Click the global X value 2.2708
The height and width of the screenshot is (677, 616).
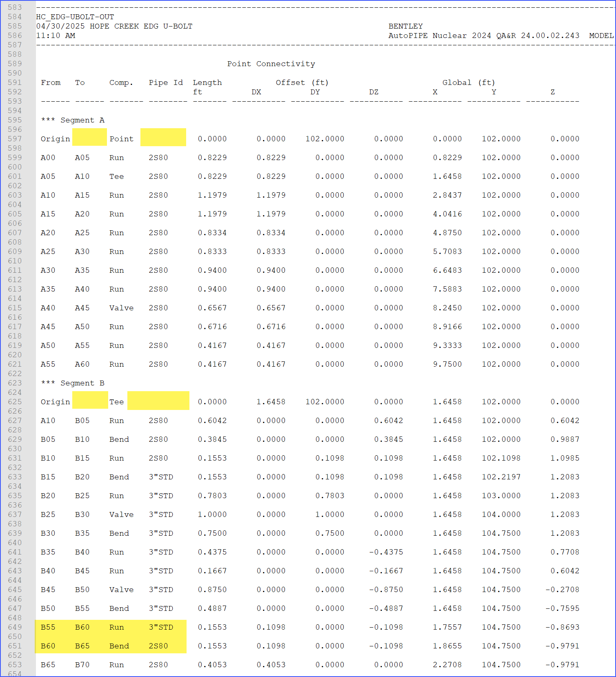pos(447,665)
